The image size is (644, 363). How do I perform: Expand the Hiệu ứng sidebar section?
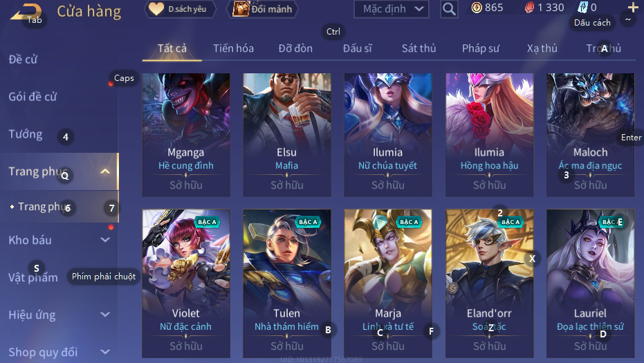[x=105, y=315]
